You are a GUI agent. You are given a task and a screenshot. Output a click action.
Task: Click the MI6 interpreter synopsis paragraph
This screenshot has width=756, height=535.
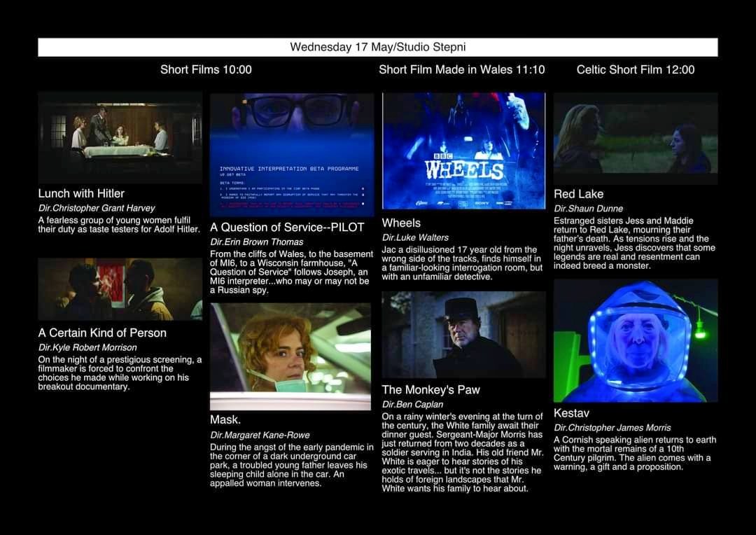tap(291, 272)
